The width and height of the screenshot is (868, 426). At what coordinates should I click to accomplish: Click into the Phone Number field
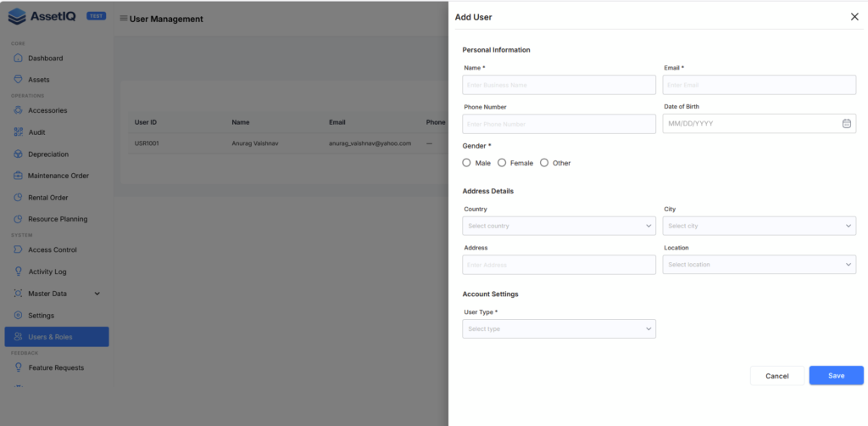559,124
